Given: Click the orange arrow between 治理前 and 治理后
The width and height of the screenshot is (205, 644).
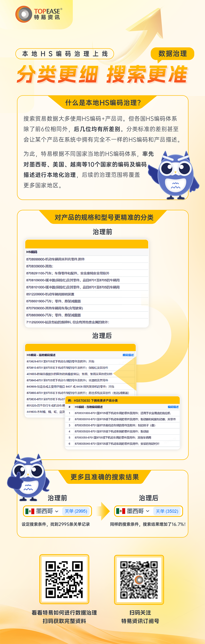Looking at the screenshot, I should (103, 511).
